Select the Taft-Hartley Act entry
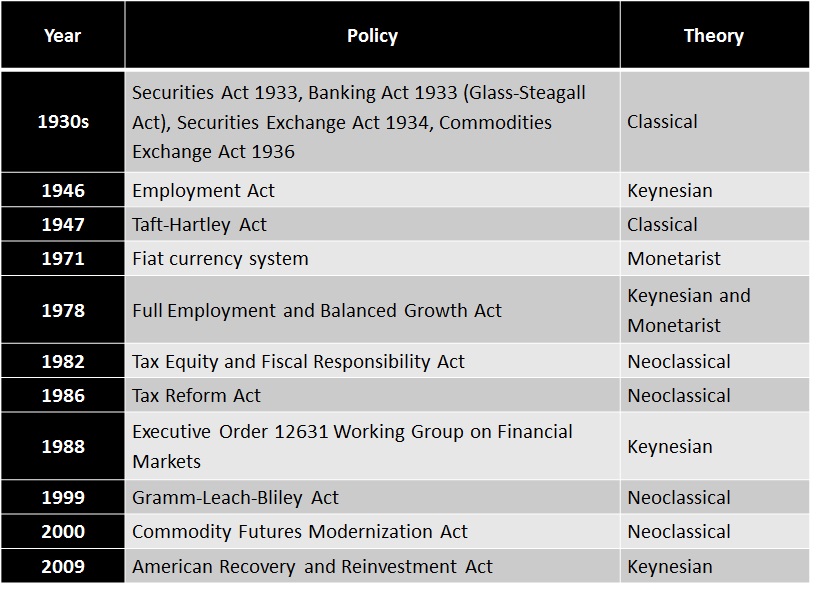The height and width of the screenshot is (590, 817). click(199, 224)
